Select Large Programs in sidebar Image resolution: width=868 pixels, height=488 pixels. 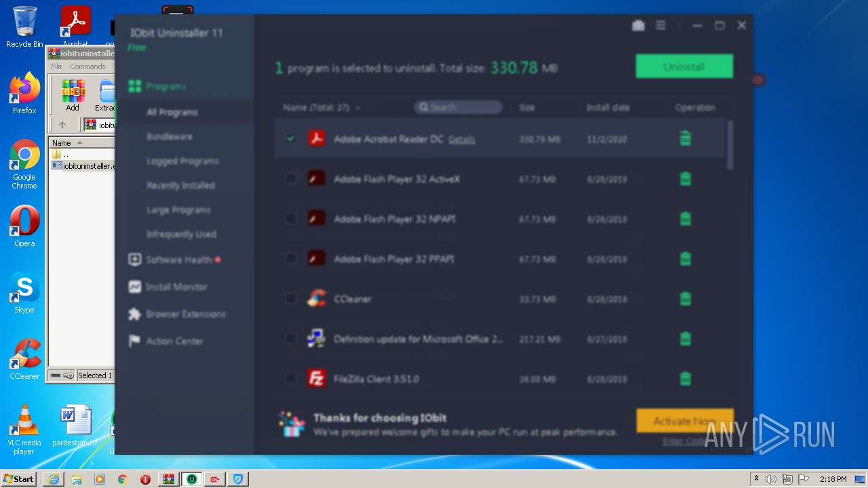(x=178, y=210)
